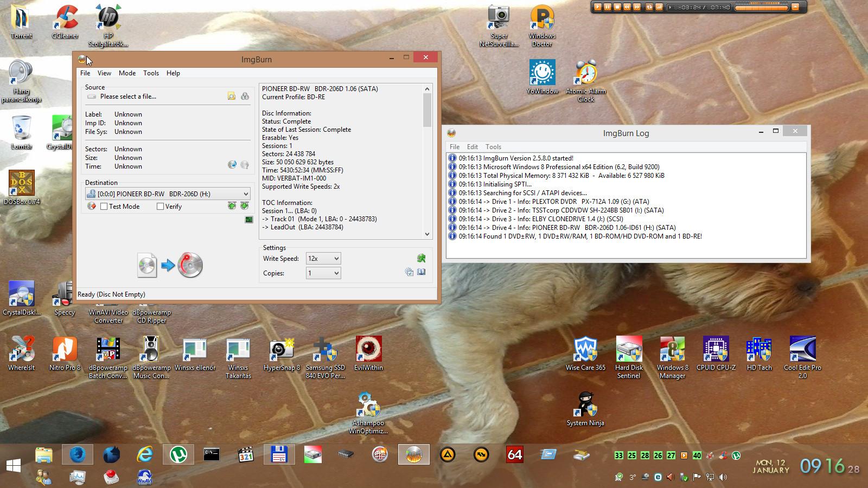Click the large Write image to disc button

(170, 265)
